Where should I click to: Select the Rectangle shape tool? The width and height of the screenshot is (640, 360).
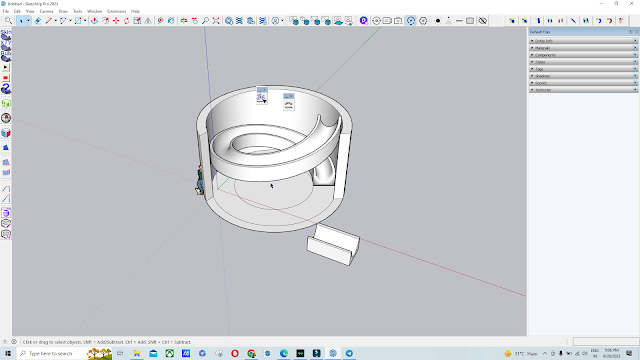[x=78, y=20]
